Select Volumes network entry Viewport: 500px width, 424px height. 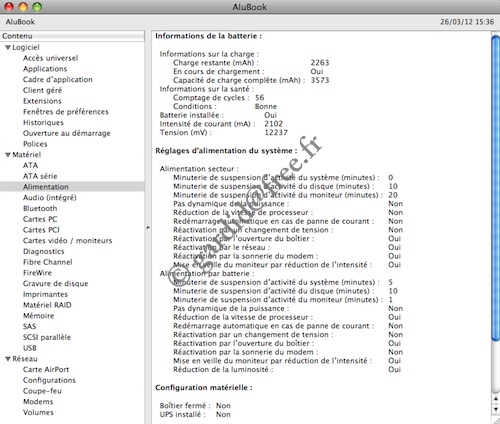click(x=38, y=413)
